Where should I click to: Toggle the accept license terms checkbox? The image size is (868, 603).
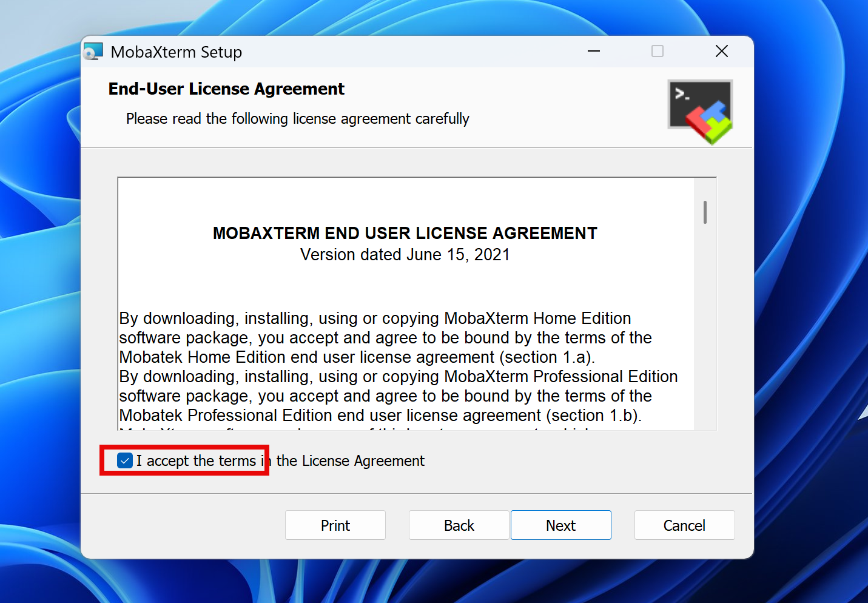[x=125, y=461]
